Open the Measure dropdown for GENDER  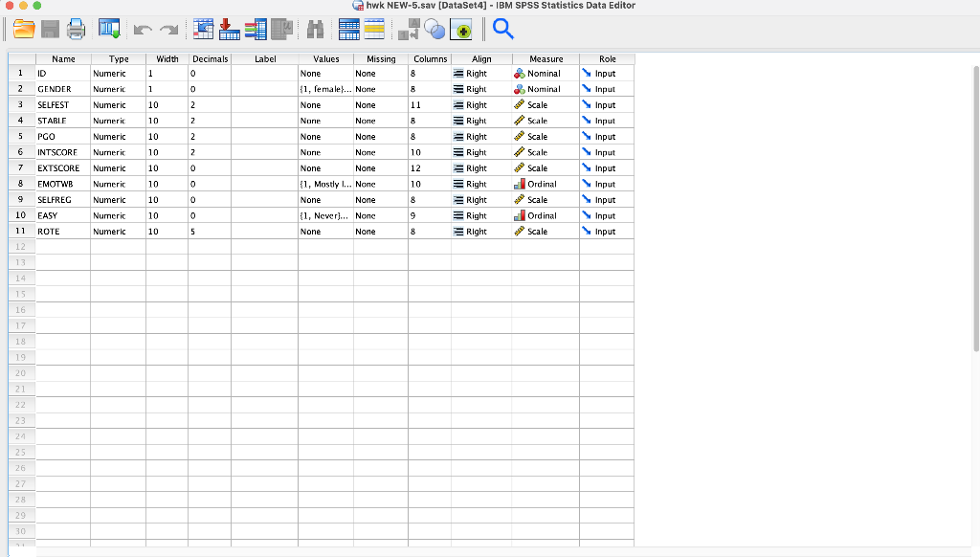pos(544,88)
